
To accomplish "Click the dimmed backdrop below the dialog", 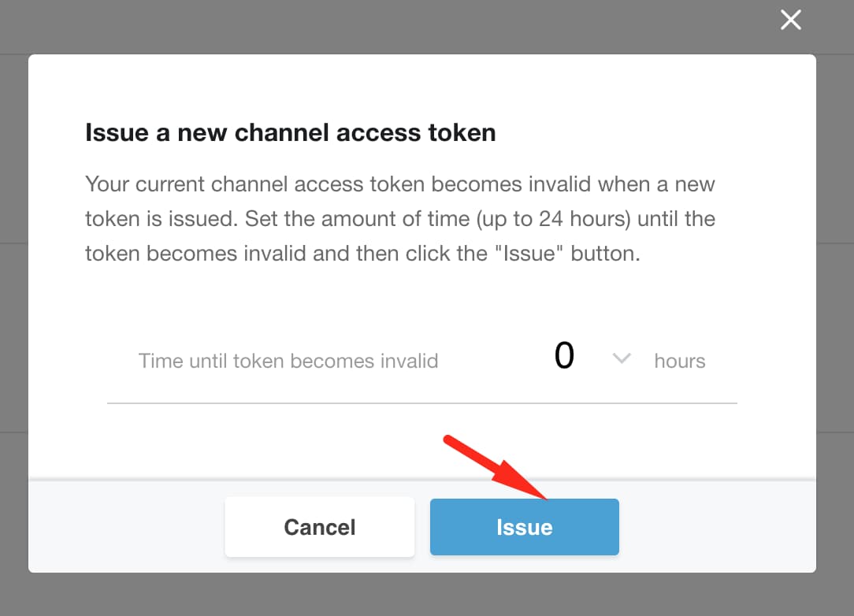I will (x=427, y=594).
